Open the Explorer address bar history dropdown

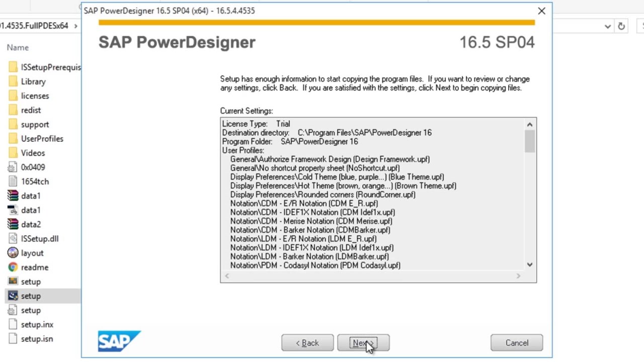click(x=608, y=26)
